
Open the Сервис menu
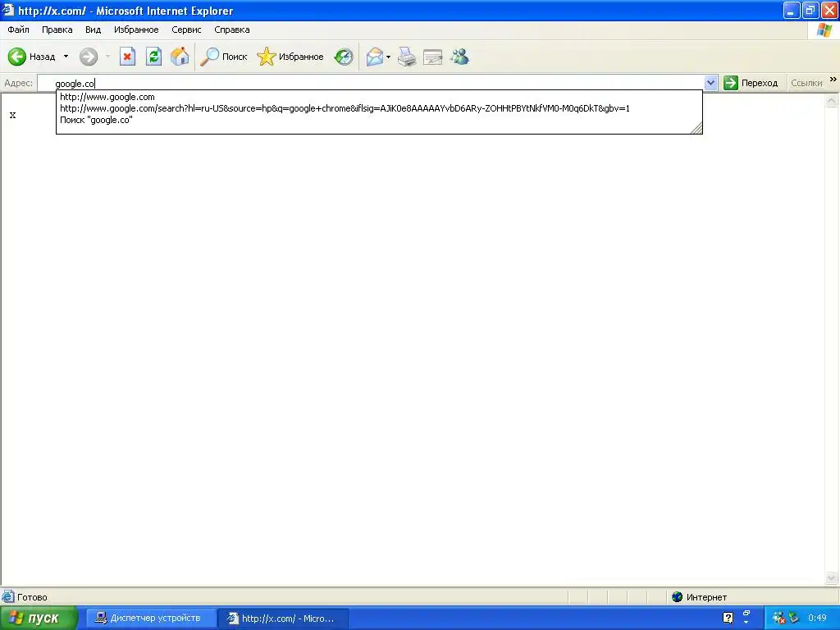pyautogui.click(x=186, y=30)
